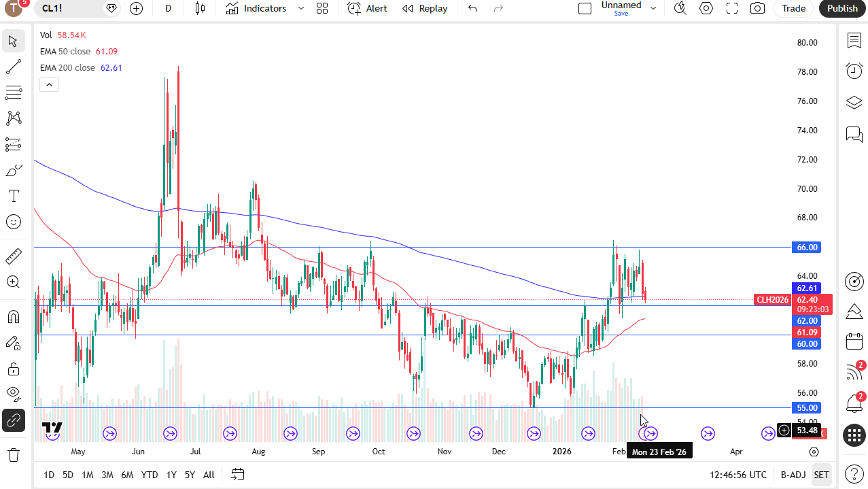Click the 66.00 horizontal line price label
The width and height of the screenshot is (868, 489).
coord(807,248)
